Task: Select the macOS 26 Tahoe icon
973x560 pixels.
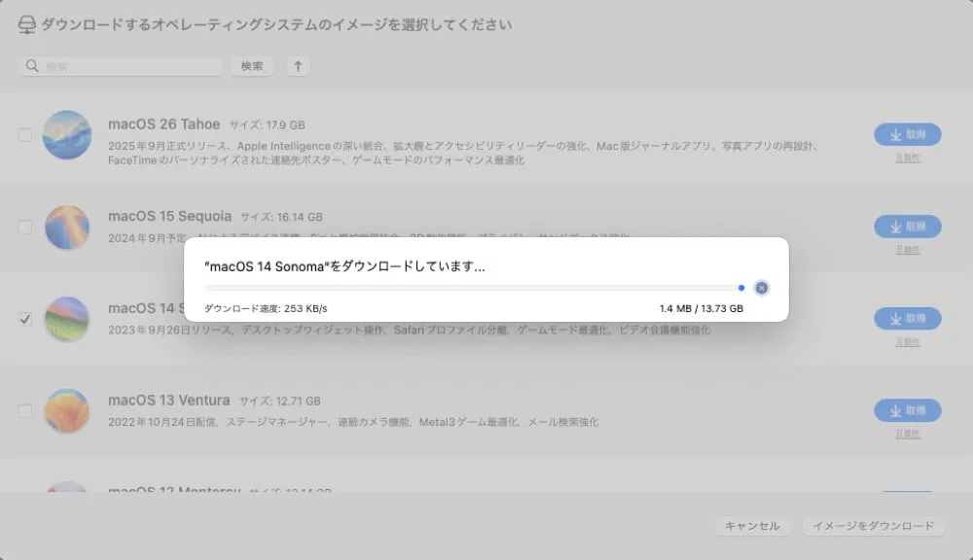Action: tap(66, 134)
